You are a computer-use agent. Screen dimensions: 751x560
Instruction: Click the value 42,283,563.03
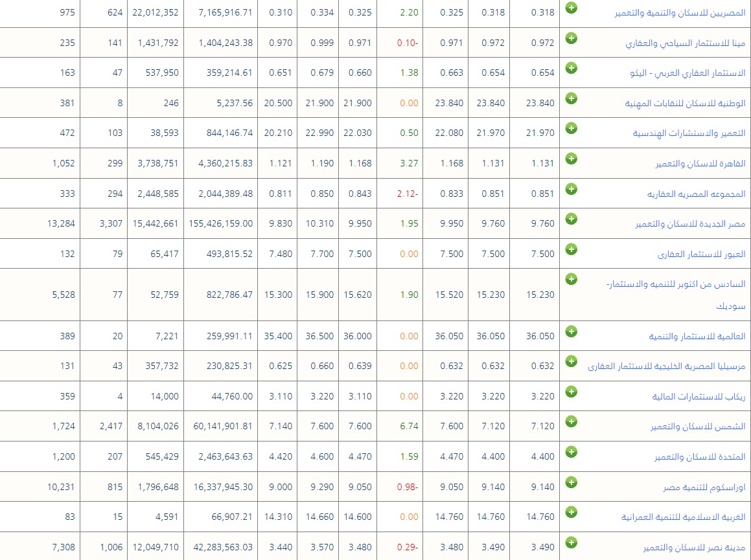click(x=223, y=547)
